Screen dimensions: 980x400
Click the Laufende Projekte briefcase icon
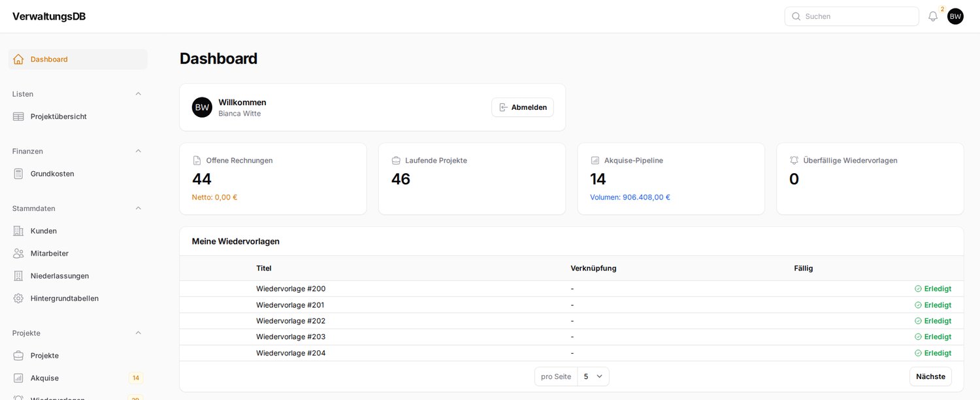pyautogui.click(x=396, y=160)
